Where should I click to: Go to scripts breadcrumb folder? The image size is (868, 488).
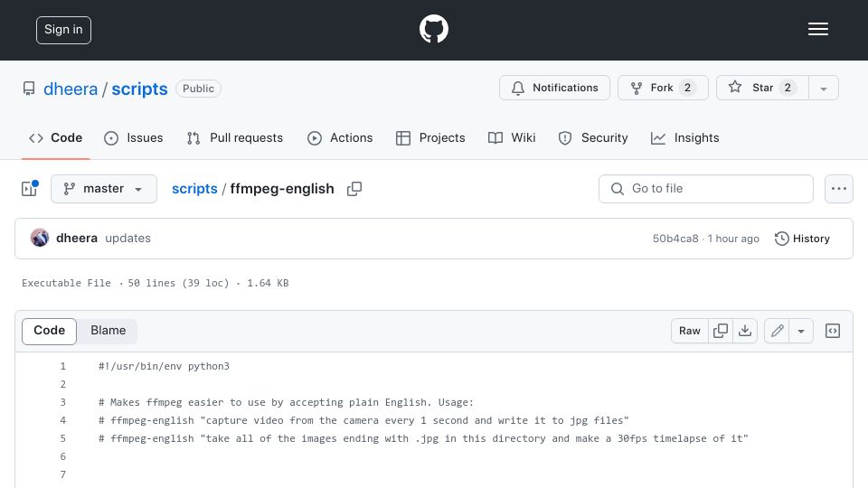194,189
